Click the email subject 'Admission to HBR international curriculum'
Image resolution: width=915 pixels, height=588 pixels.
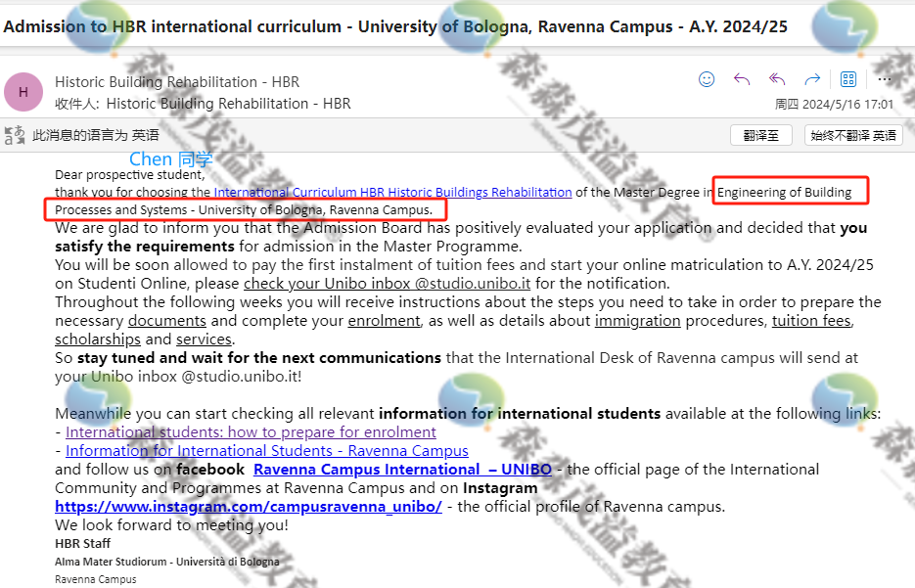click(172, 26)
